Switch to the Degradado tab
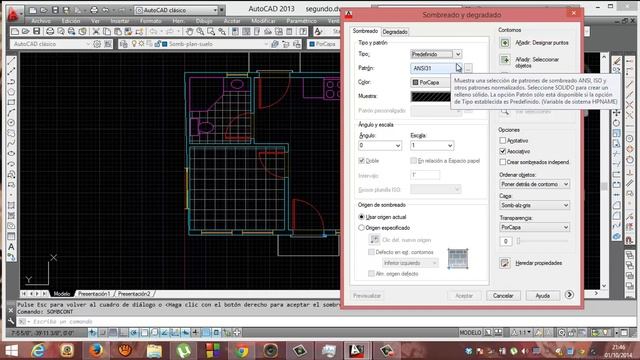Image resolution: width=640 pixels, height=360 pixels. 395,32
